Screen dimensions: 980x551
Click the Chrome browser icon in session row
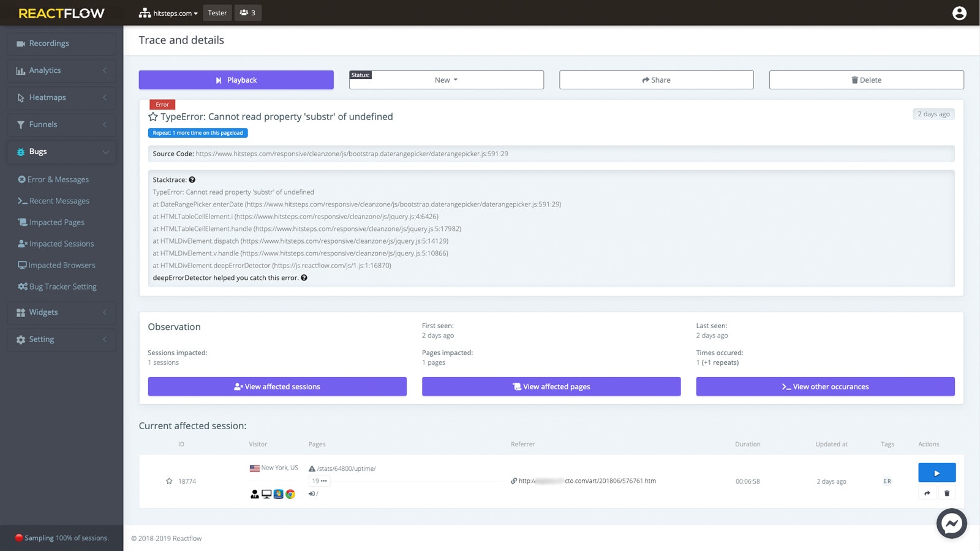(x=290, y=493)
